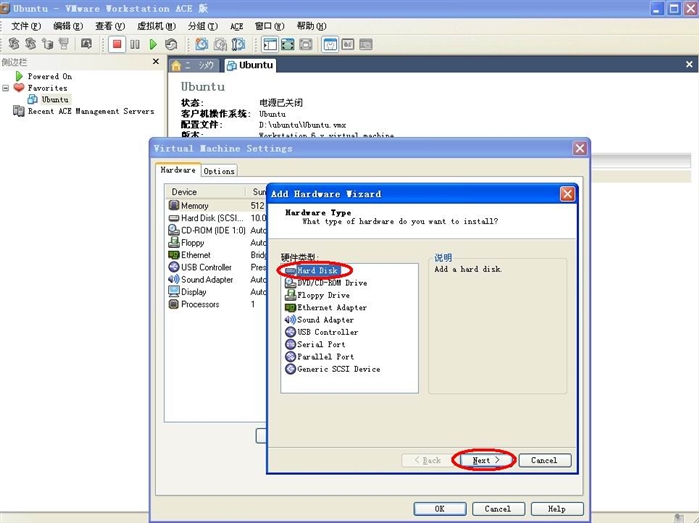The width and height of the screenshot is (699, 523).
Task: Click the first gray ACE toolbar icon
Action: pyautogui.click(x=14, y=44)
